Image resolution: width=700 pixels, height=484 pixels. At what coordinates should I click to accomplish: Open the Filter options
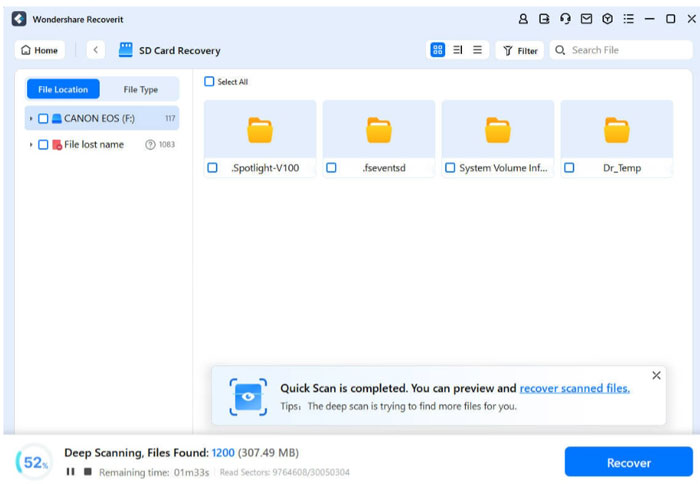(x=520, y=50)
